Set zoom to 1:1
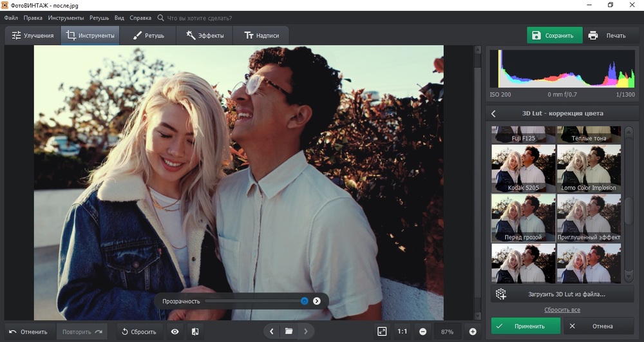 (402, 332)
